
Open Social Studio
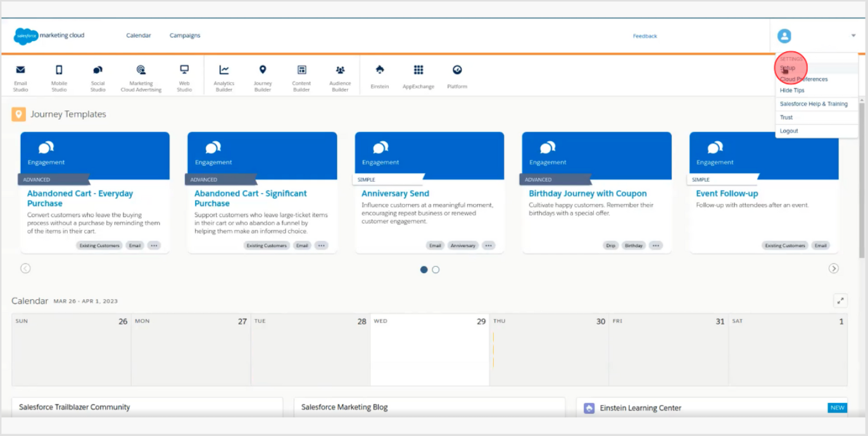tap(98, 76)
